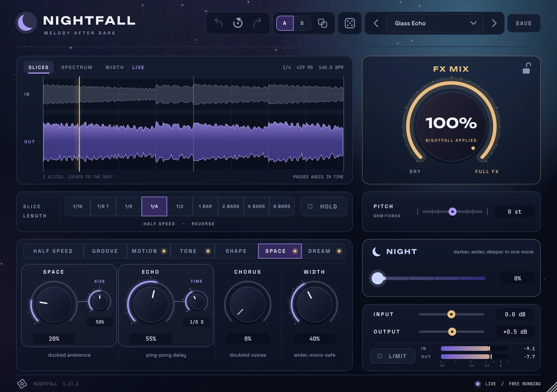The height and width of the screenshot is (392, 557).
Task: Click the REVERSE option
Action: (203, 224)
